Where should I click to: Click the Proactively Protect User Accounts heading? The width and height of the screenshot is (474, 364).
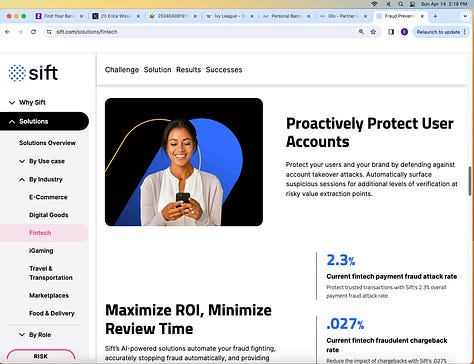tap(369, 133)
